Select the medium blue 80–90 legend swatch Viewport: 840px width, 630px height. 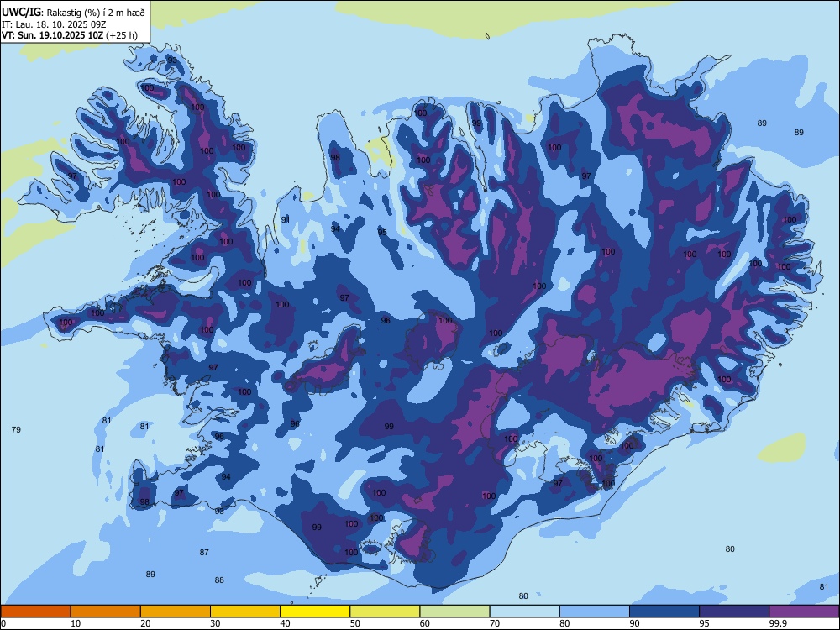[595, 612]
